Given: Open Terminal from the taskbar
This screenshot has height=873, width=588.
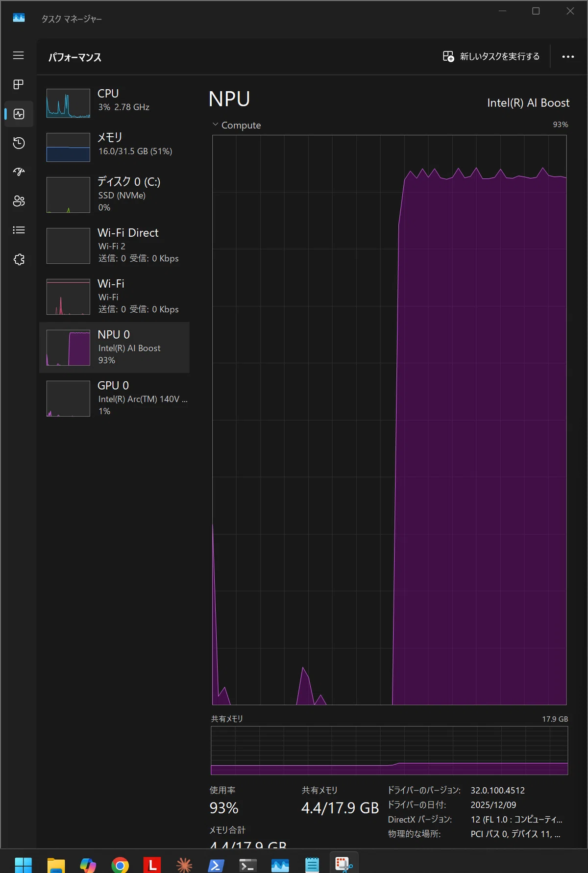Looking at the screenshot, I should (x=248, y=865).
